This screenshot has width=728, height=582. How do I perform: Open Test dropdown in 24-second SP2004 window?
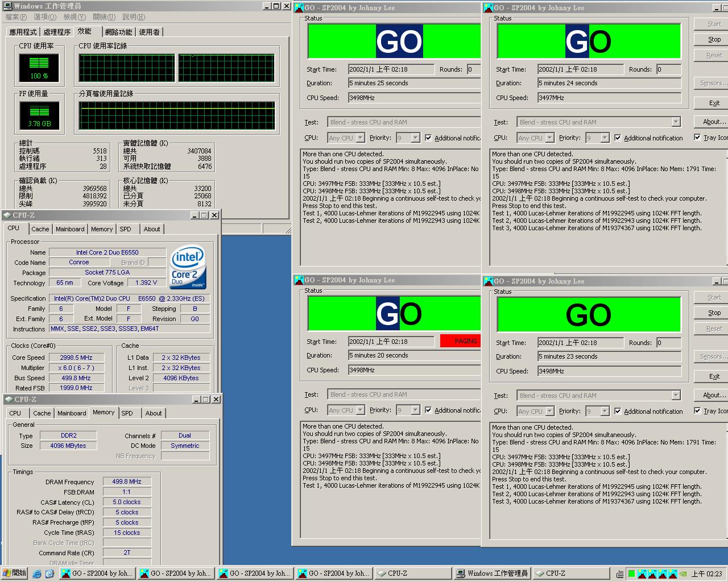(x=676, y=122)
